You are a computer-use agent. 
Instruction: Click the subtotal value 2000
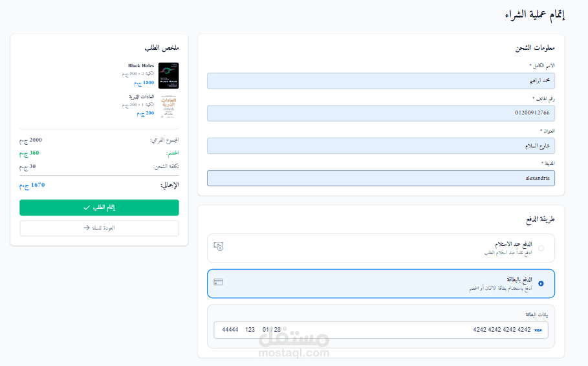(31, 140)
